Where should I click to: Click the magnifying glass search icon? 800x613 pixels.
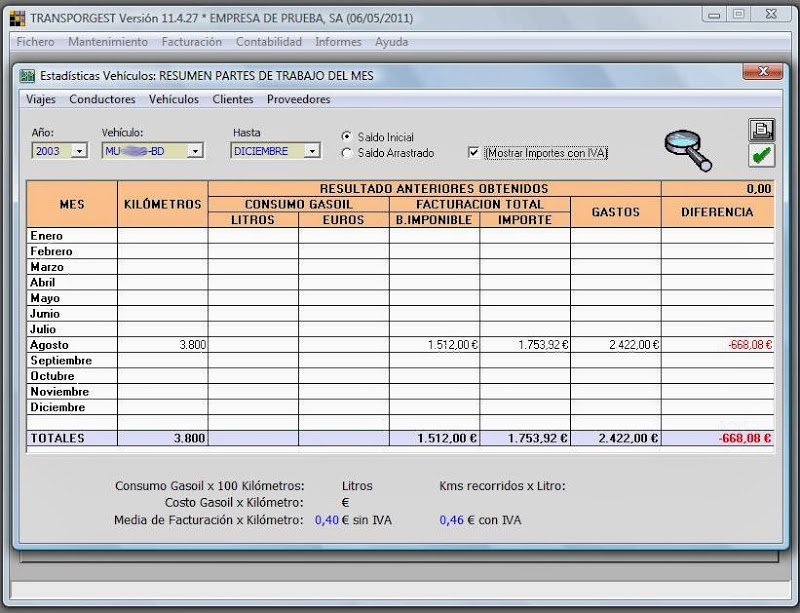(688, 151)
